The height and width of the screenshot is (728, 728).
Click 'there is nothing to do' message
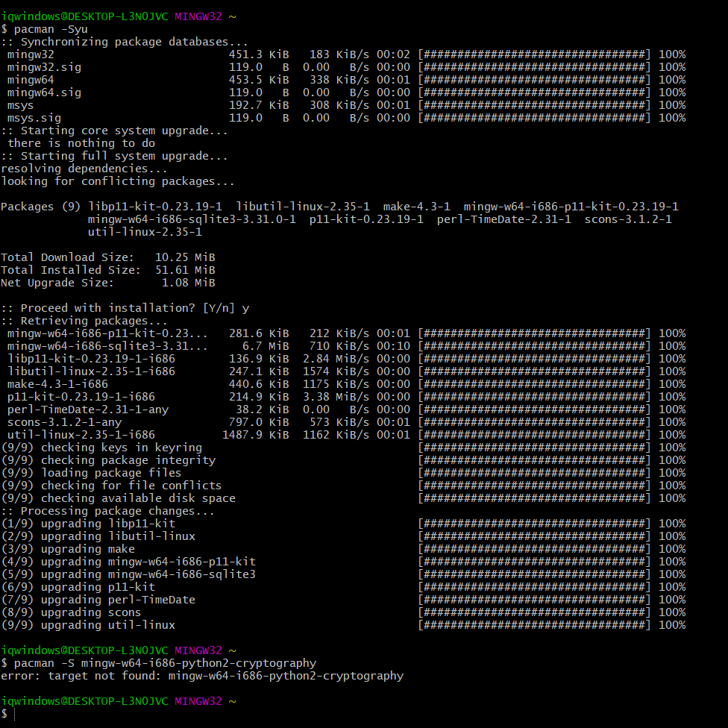(x=81, y=143)
